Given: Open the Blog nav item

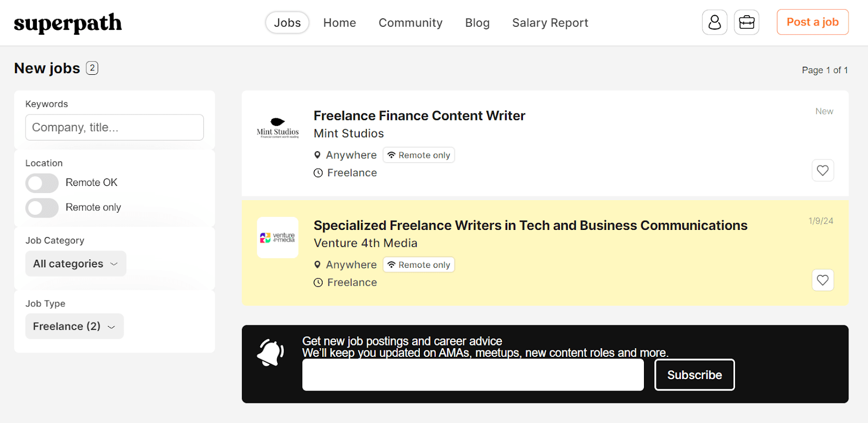Looking at the screenshot, I should [x=477, y=23].
